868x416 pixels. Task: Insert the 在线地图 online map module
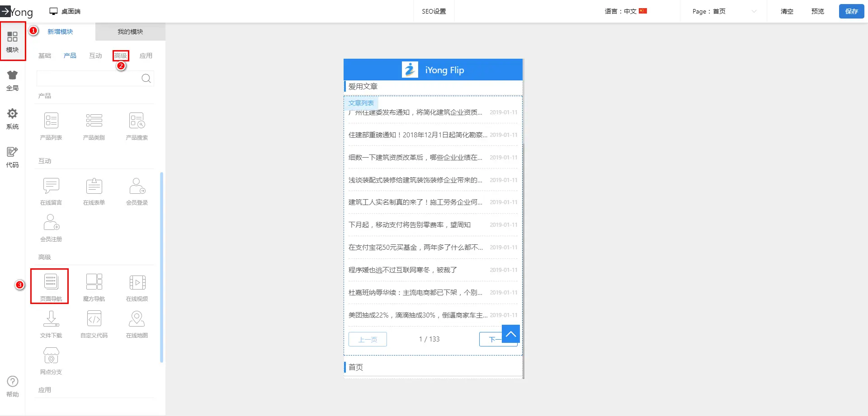click(137, 323)
